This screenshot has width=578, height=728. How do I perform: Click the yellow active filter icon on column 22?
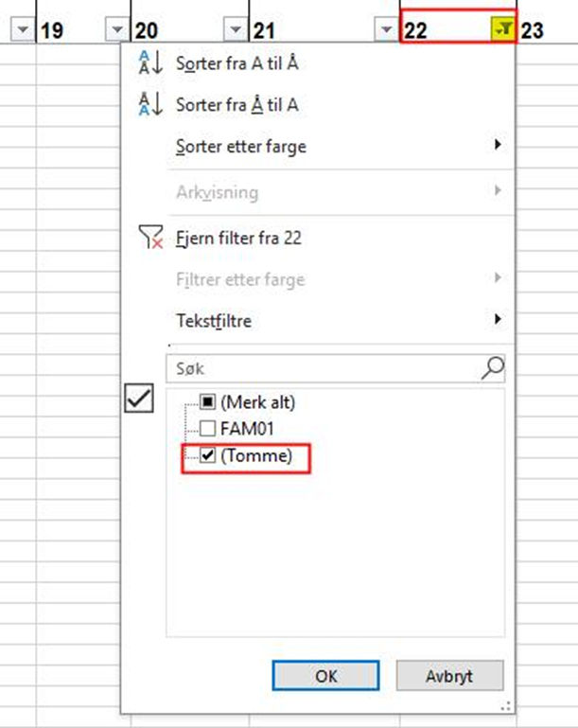tap(505, 30)
